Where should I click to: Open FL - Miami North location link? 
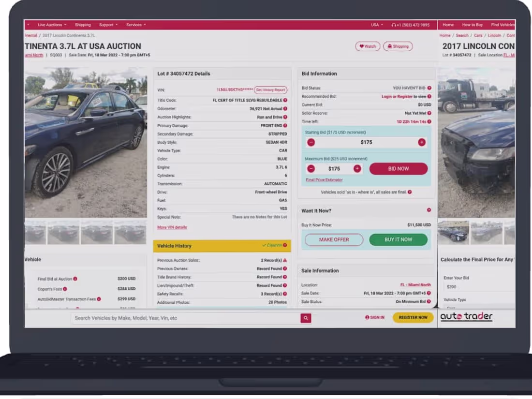pyautogui.click(x=415, y=285)
